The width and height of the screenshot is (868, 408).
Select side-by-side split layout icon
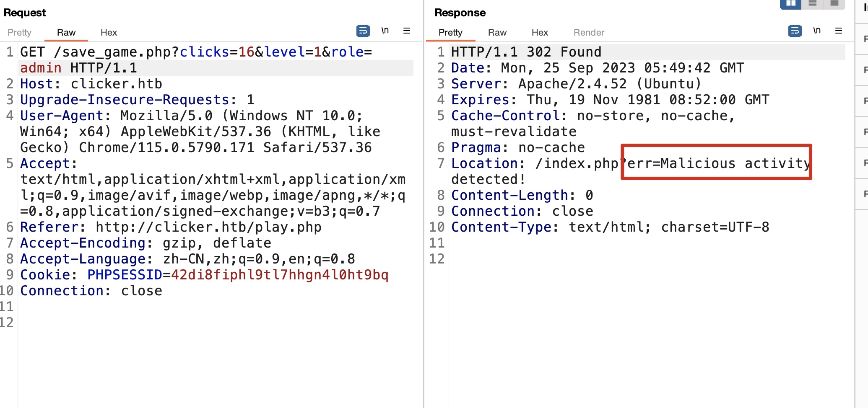point(790,4)
